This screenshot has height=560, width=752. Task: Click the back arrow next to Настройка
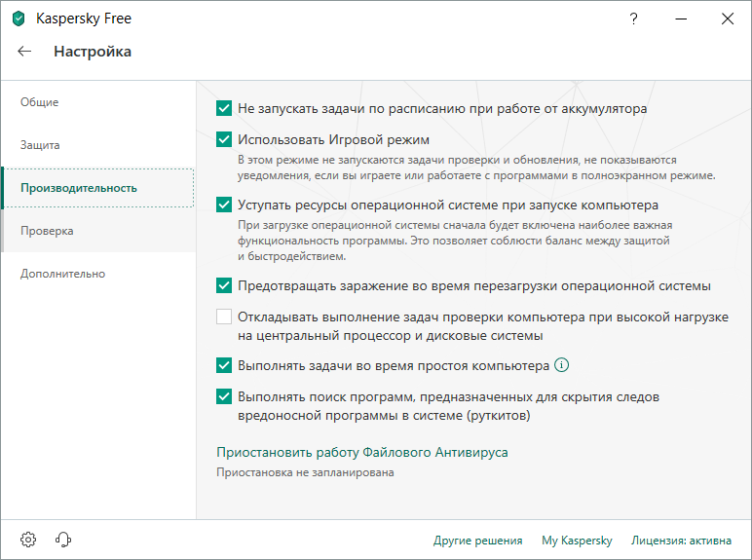[25, 52]
